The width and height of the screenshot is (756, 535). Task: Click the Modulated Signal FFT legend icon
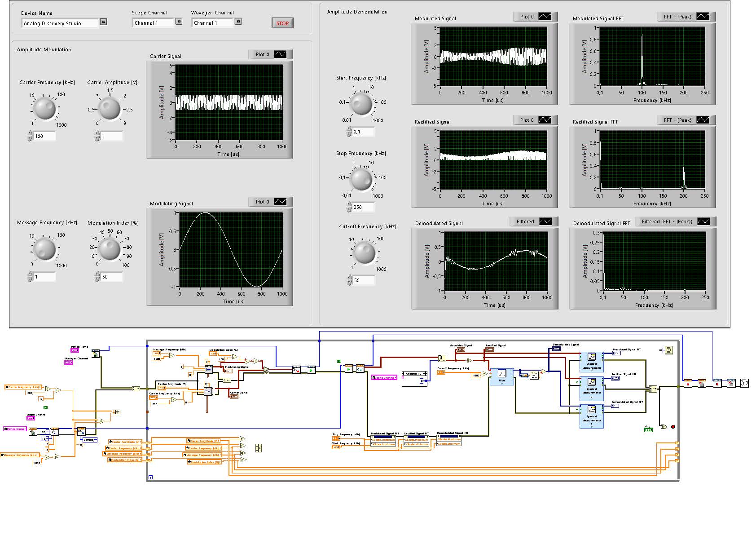(x=703, y=17)
